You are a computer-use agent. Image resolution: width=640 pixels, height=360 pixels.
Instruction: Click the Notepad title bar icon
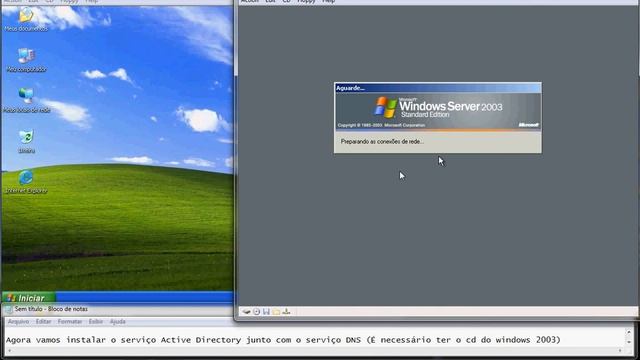[x=9, y=309]
